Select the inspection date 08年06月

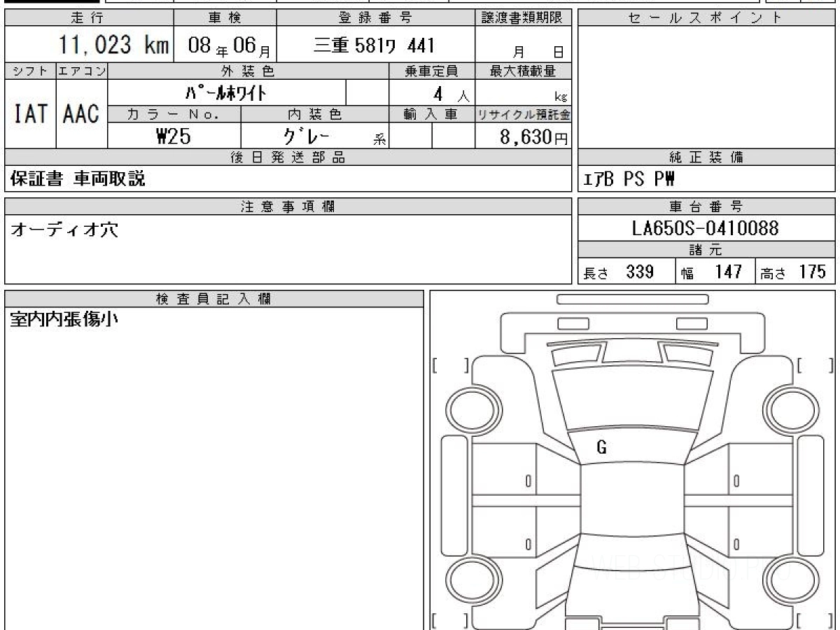point(231,46)
